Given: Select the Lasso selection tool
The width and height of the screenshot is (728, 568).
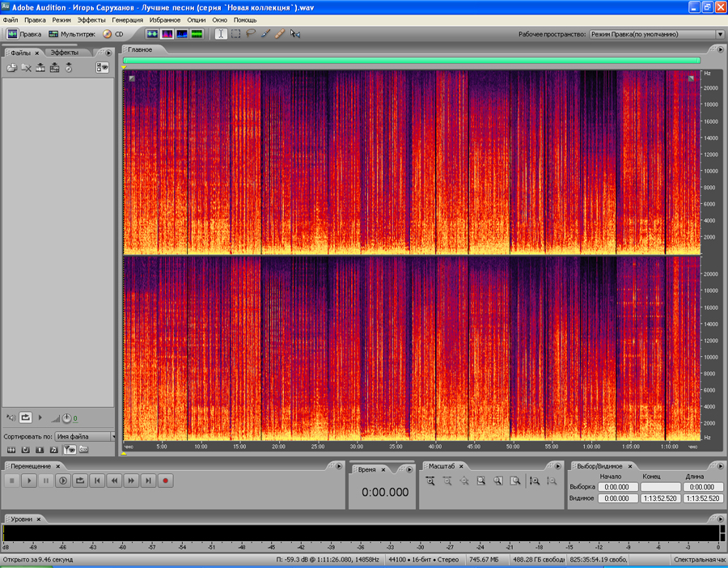Looking at the screenshot, I should pyautogui.click(x=251, y=34).
